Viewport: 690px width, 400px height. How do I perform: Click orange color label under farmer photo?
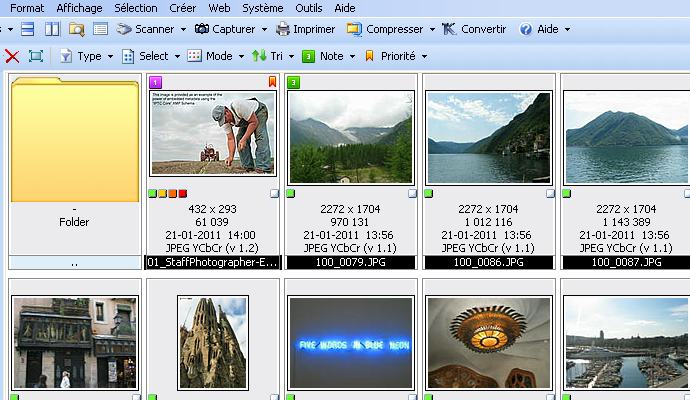[173, 194]
